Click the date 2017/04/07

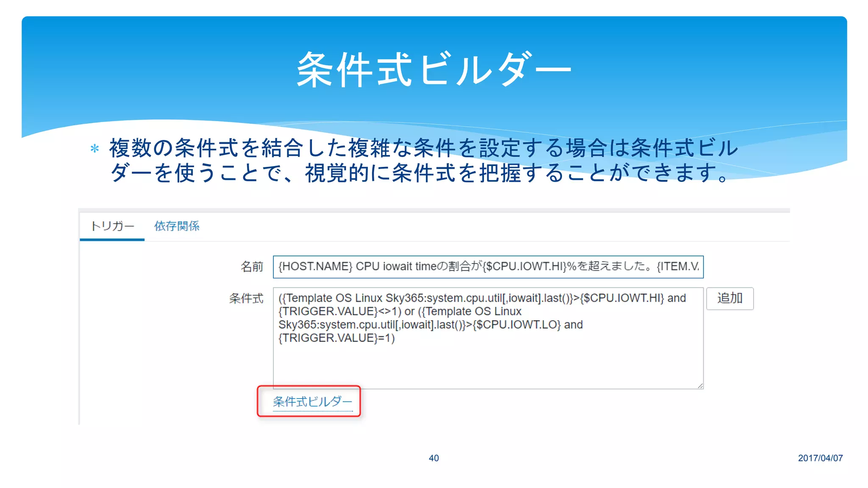point(821,458)
